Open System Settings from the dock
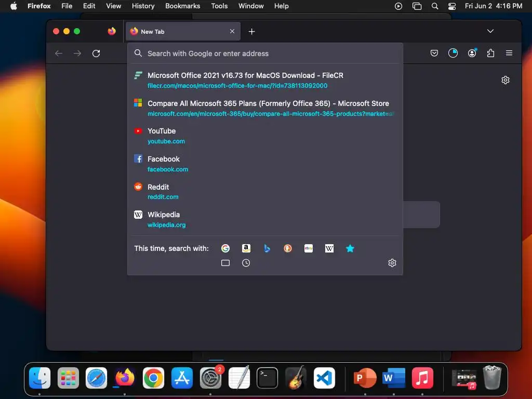Image resolution: width=532 pixels, height=399 pixels. 211,378
